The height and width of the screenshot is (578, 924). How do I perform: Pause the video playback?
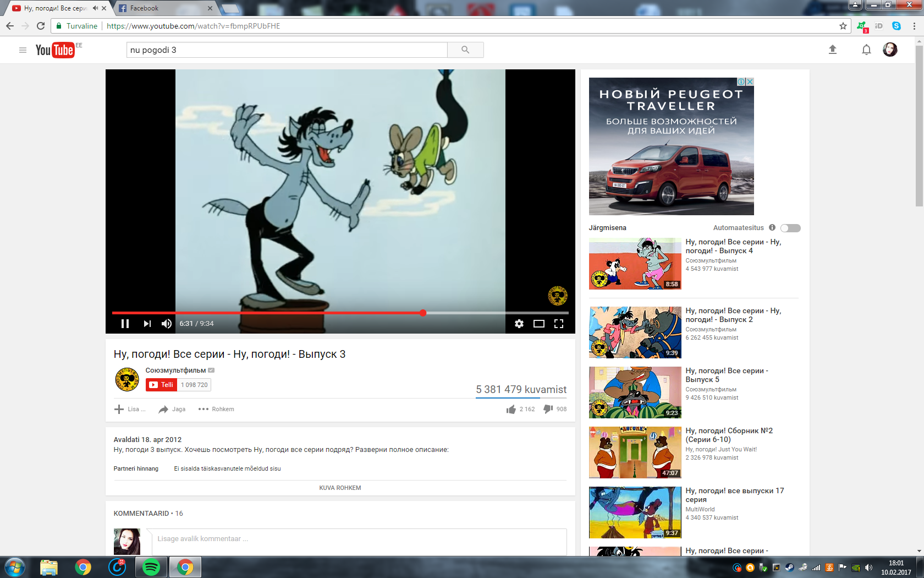click(x=125, y=324)
